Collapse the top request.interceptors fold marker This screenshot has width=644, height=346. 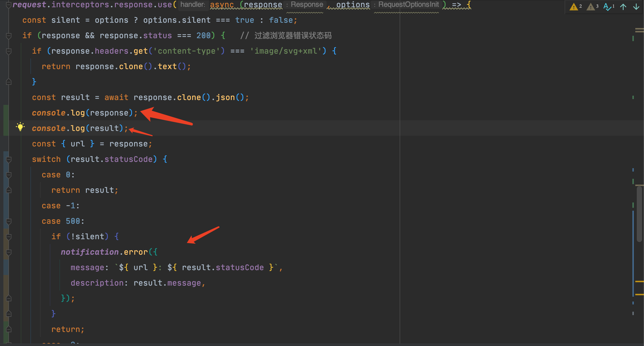tap(9, 5)
